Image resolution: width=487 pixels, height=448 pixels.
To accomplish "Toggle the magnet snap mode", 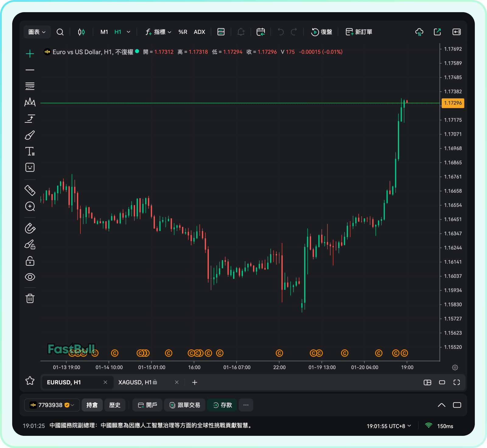I will [x=30, y=228].
